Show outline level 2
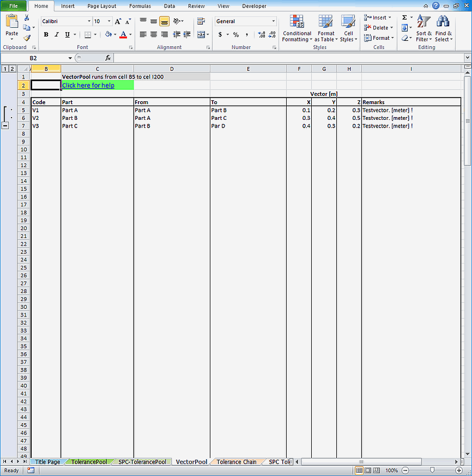Screen dimensions: 472x476 pos(12,69)
